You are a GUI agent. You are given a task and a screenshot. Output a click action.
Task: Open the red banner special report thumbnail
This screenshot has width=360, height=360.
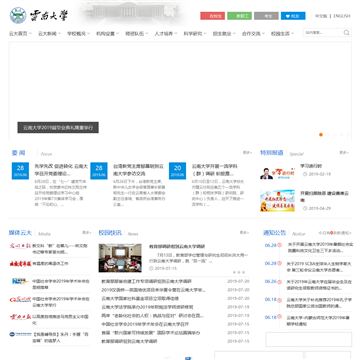point(277,201)
